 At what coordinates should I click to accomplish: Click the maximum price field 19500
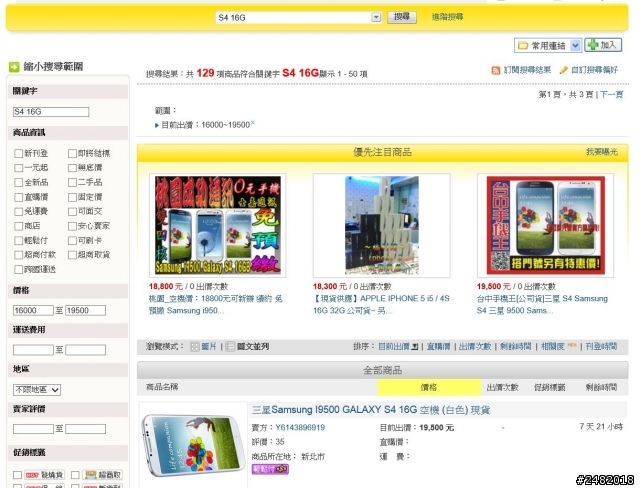(x=85, y=311)
